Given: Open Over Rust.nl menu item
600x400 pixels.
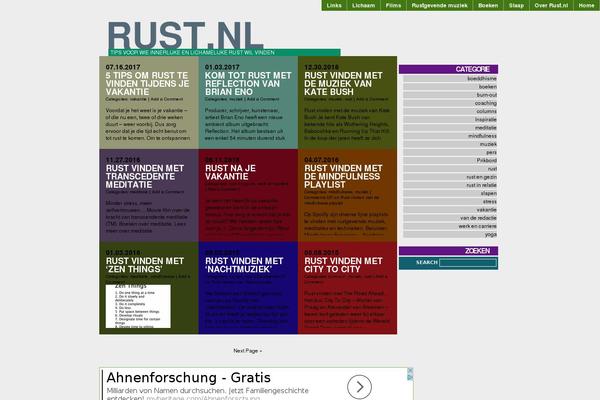Looking at the screenshot, I should (551, 5).
